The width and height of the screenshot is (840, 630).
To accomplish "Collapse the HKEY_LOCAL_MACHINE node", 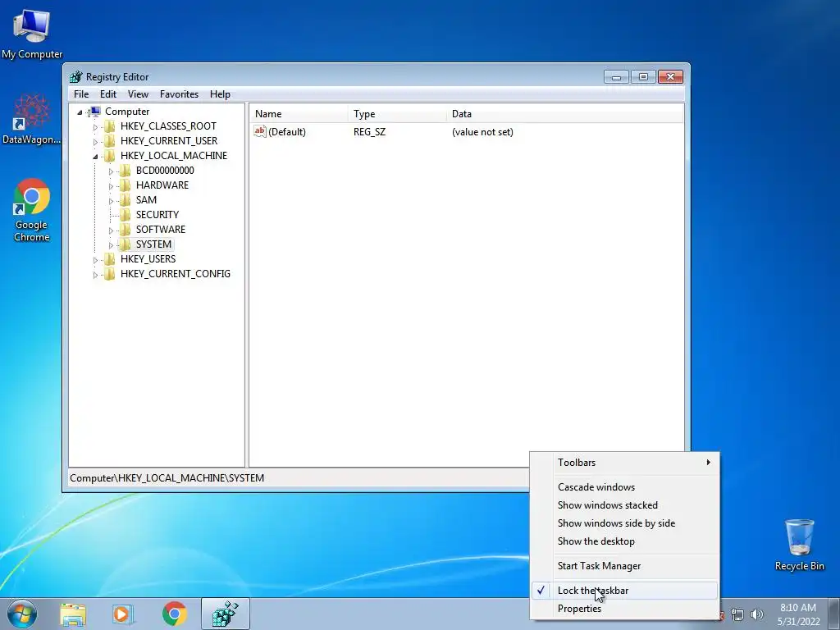I will [95, 157].
